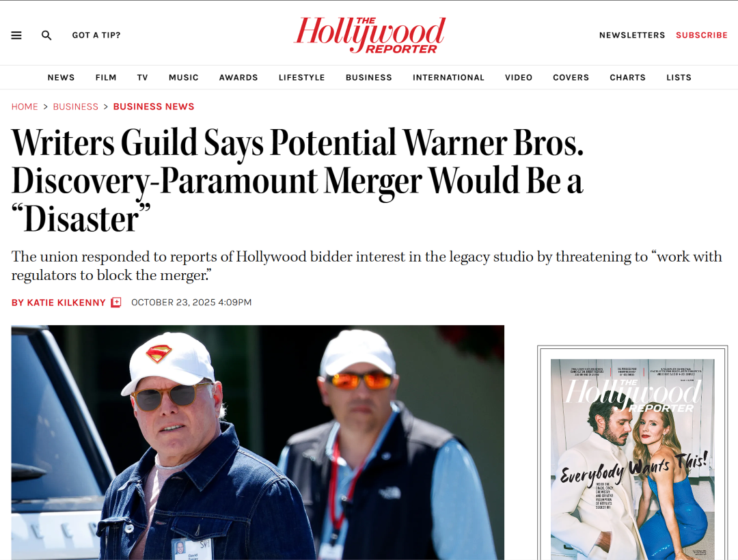Screen dimensions: 738x560
Task: Open the Business News breadcrumb
Action: pyautogui.click(x=154, y=107)
